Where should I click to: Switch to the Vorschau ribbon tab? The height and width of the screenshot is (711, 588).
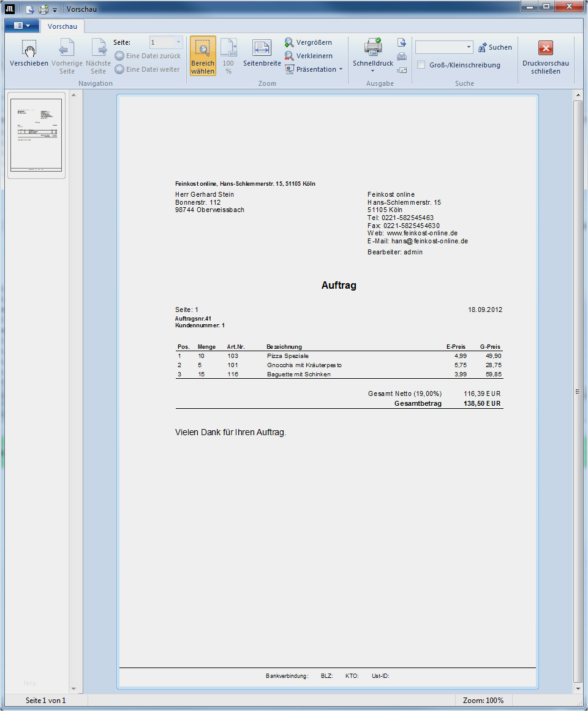[62, 26]
